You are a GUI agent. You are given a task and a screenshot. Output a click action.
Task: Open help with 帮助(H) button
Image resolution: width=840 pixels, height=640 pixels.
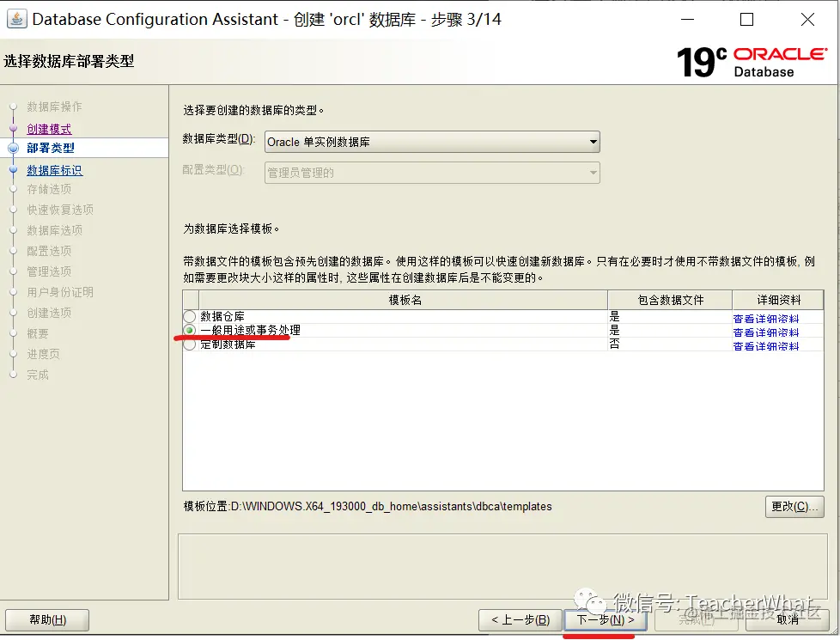[47, 620]
